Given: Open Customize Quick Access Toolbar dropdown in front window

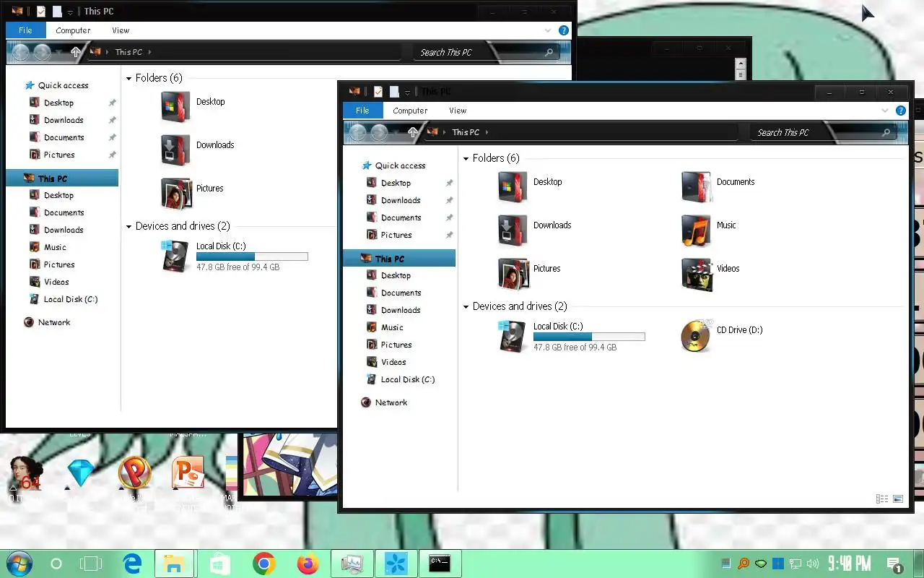Looking at the screenshot, I should pyautogui.click(x=408, y=92).
